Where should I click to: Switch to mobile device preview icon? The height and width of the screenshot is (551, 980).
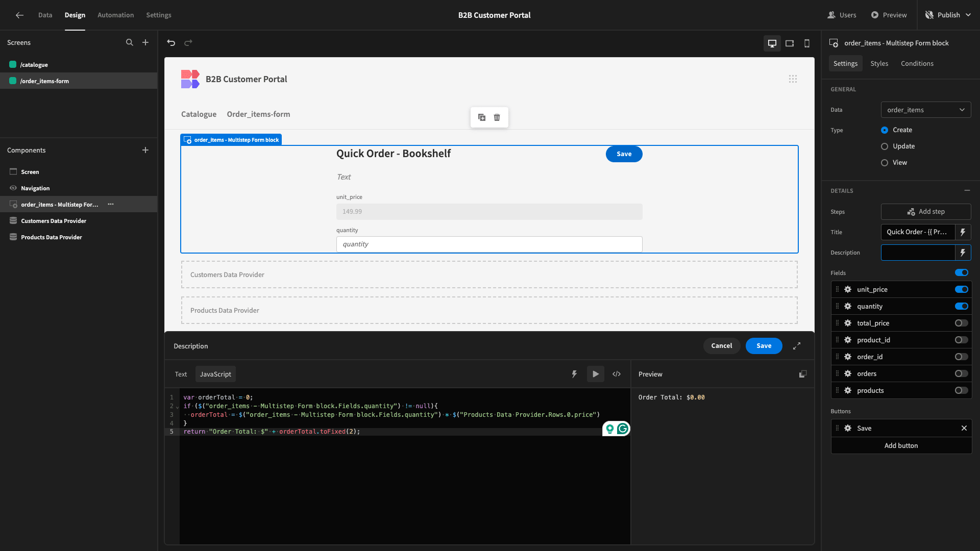pos(807,43)
